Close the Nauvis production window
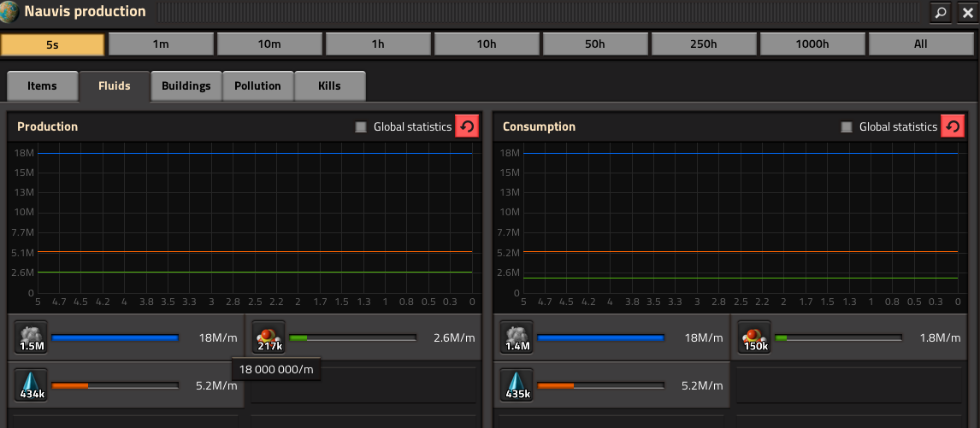This screenshot has width=980, height=428. point(967,12)
